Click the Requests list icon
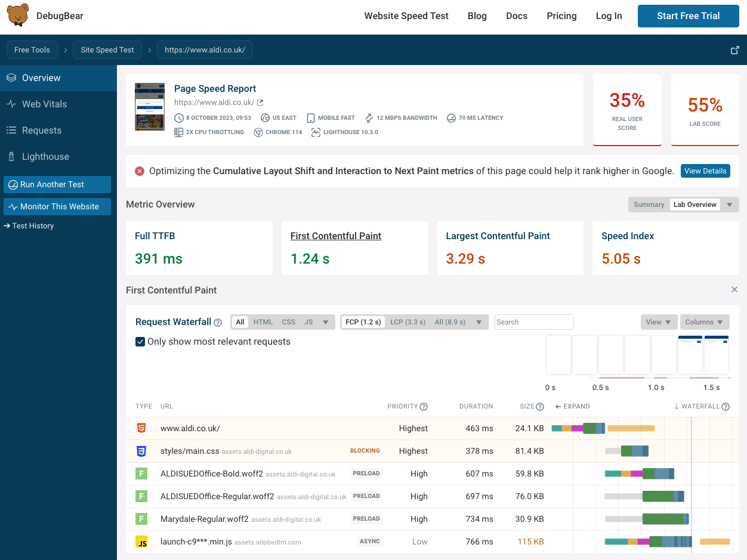The image size is (747, 560). (x=11, y=130)
